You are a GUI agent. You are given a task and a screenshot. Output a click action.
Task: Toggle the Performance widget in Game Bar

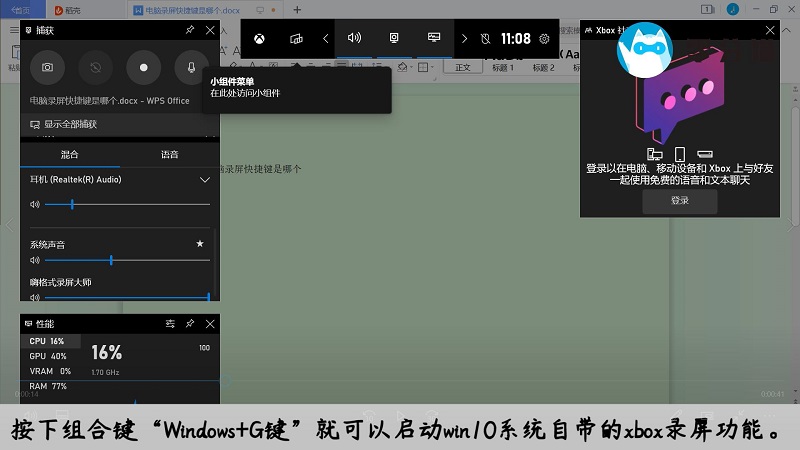434,38
